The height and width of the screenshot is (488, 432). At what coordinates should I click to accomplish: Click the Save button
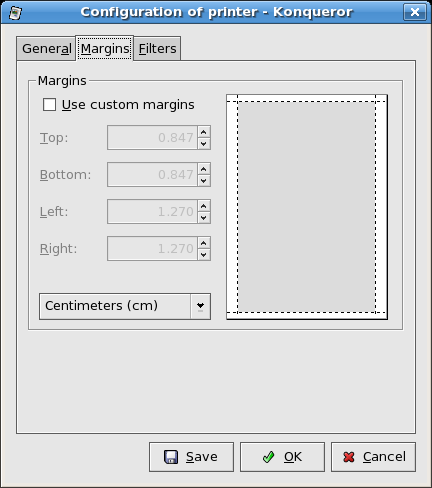pyautogui.click(x=191, y=457)
